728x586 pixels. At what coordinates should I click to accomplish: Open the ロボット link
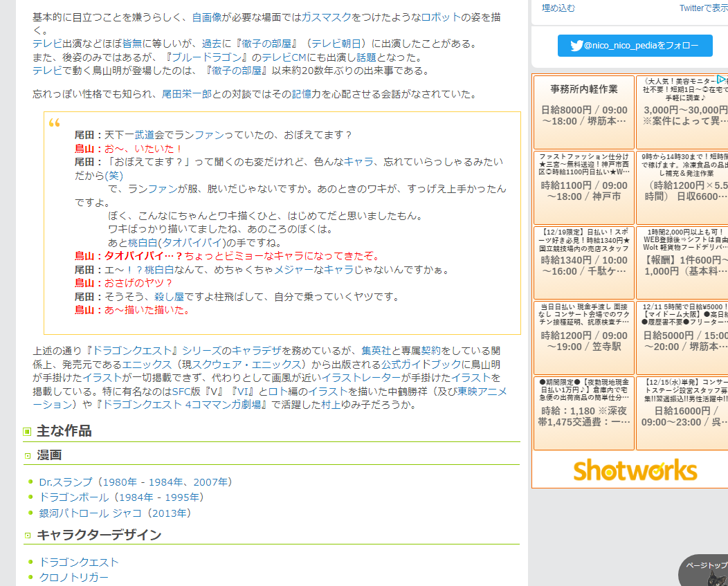click(x=441, y=17)
